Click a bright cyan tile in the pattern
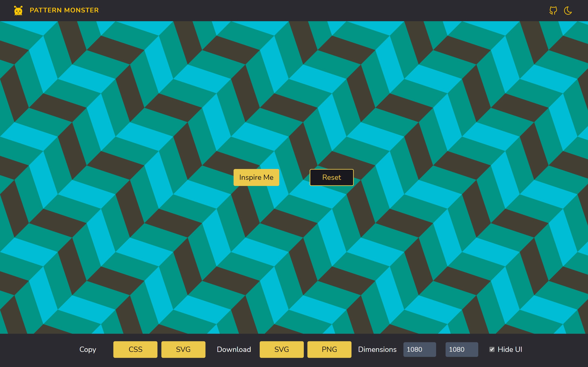588x367 pixels. (x=86, y=79)
